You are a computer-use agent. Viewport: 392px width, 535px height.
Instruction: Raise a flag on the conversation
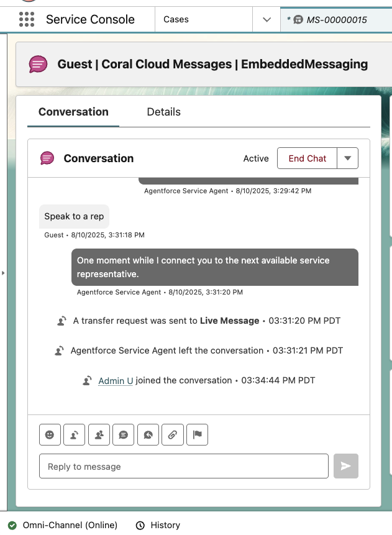(197, 435)
